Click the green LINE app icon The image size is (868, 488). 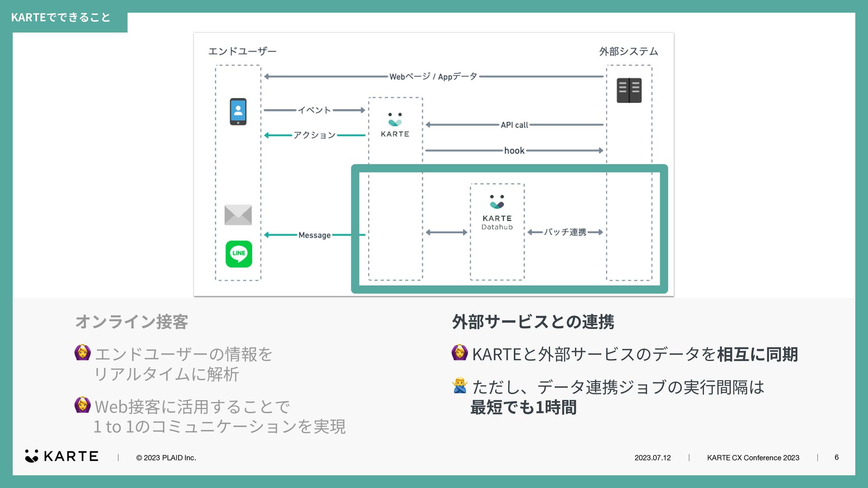tap(239, 254)
